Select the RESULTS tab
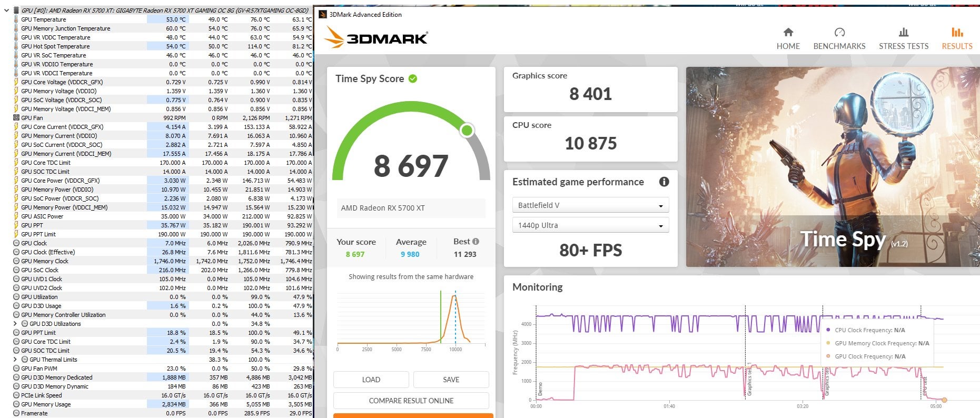The image size is (980, 418). (x=957, y=39)
